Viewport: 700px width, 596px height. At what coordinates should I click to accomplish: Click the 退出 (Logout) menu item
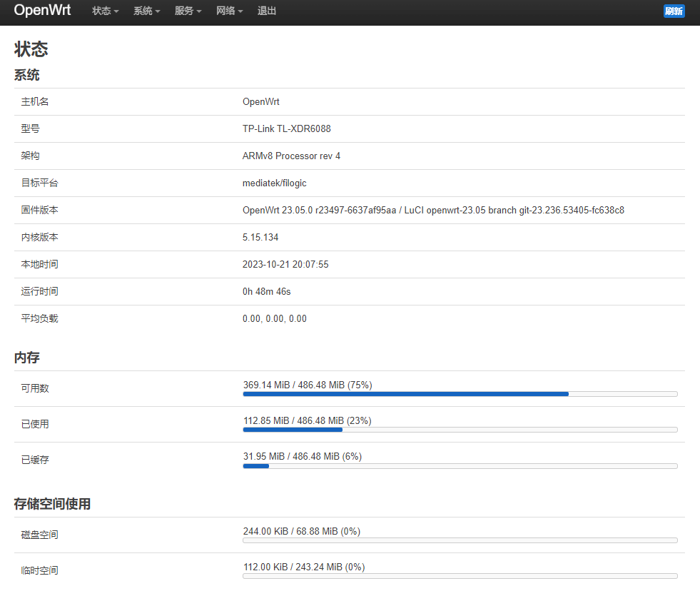[x=267, y=11]
